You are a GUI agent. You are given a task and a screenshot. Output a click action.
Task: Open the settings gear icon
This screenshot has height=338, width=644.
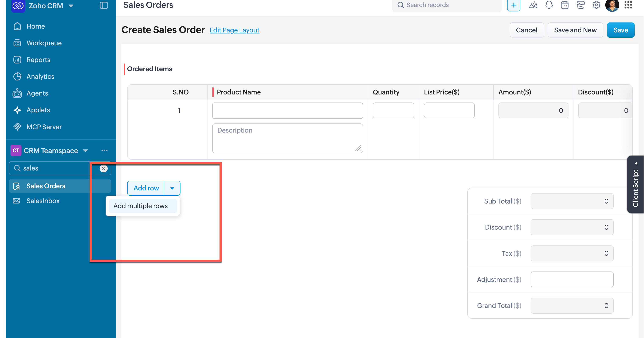coord(596,5)
